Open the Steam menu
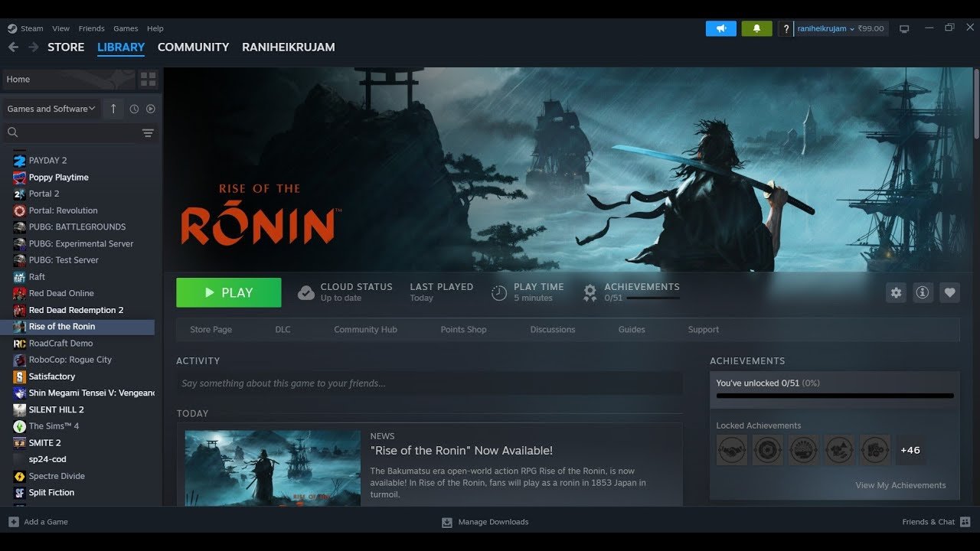This screenshot has width=980, height=551. pos(32,28)
